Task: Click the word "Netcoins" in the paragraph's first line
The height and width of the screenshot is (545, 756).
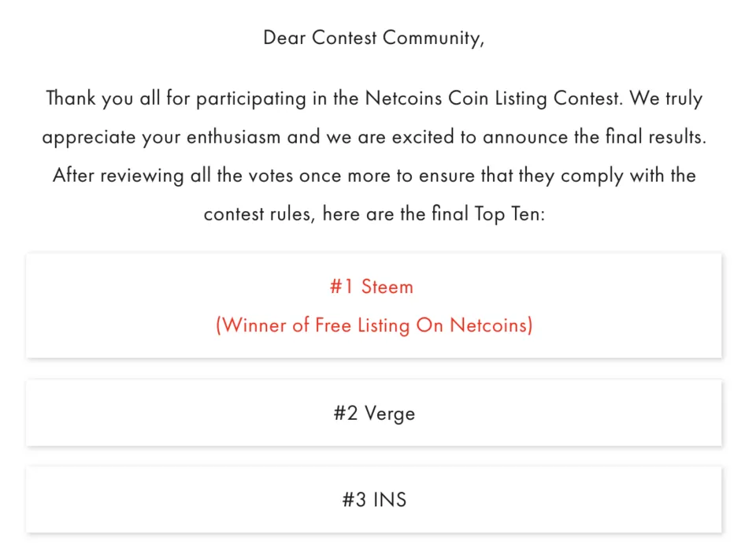Action: 403,98
